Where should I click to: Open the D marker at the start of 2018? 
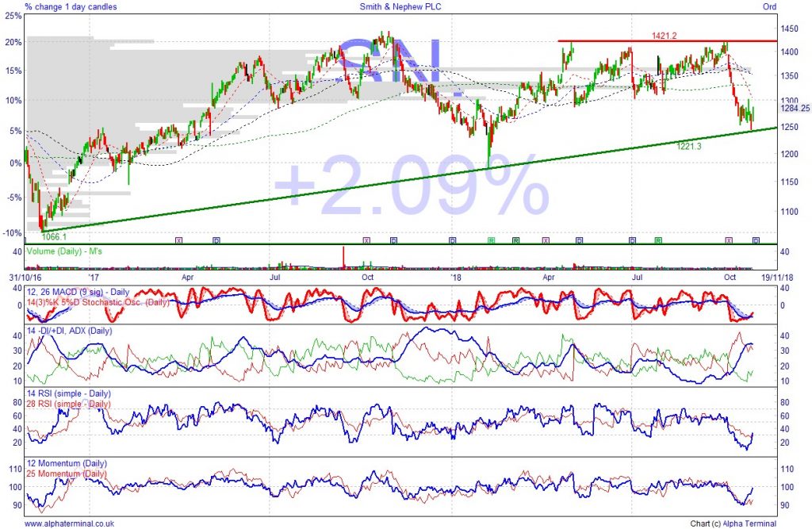[453, 240]
